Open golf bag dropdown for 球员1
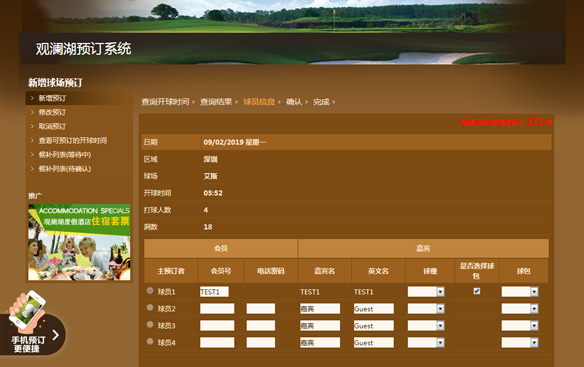 520,292
